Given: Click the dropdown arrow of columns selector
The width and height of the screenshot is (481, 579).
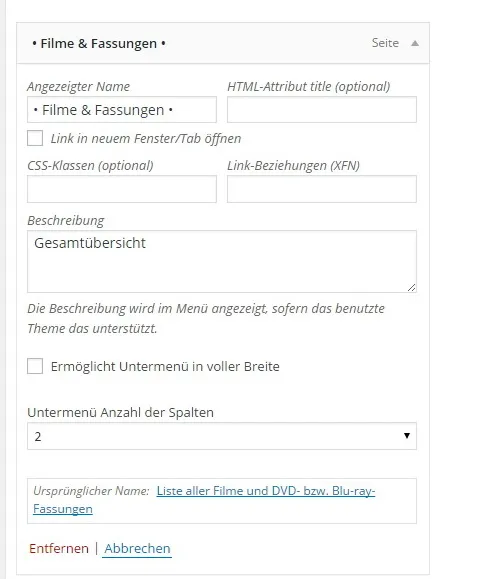Looking at the screenshot, I should click(x=407, y=436).
